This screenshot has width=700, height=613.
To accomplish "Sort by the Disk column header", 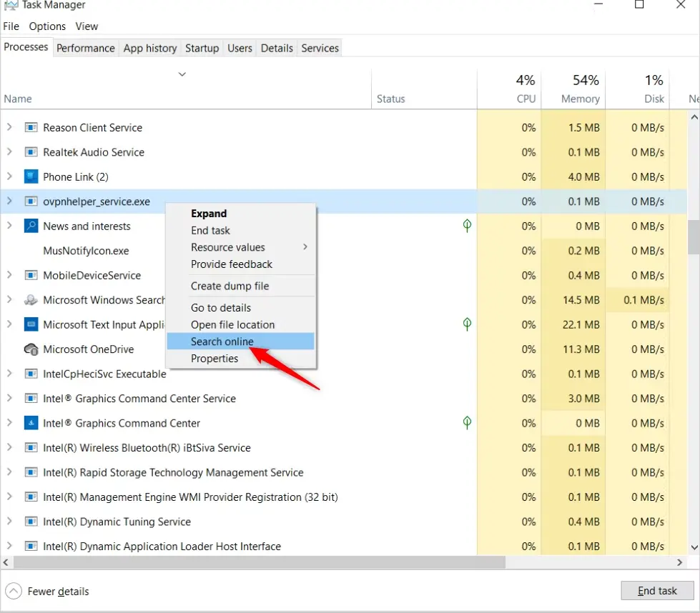I will tap(638, 89).
